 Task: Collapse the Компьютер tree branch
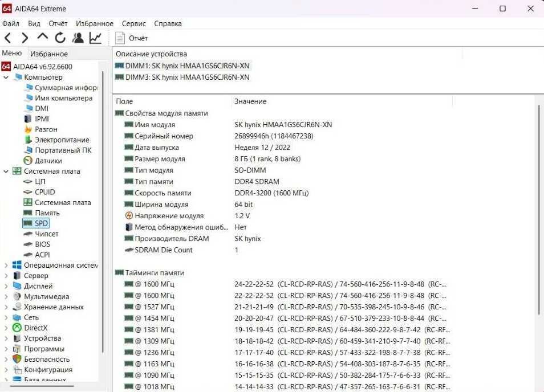pos(6,77)
